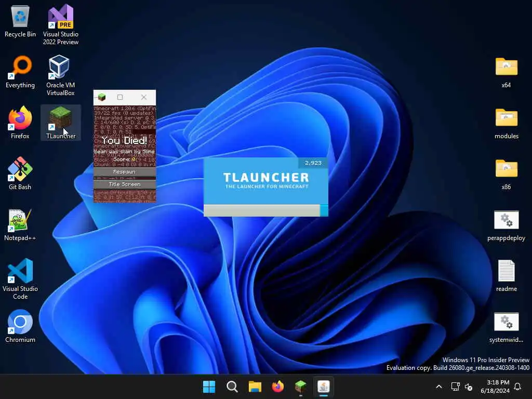Select the Firefox desktop shortcut
The image size is (532, 399).
pyautogui.click(x=20, y=123)
